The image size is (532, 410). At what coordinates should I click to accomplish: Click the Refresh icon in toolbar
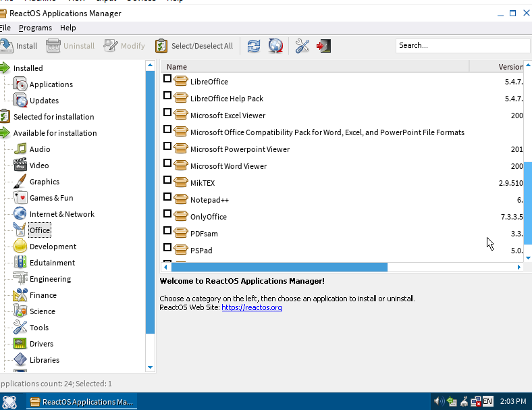point(253,46)
